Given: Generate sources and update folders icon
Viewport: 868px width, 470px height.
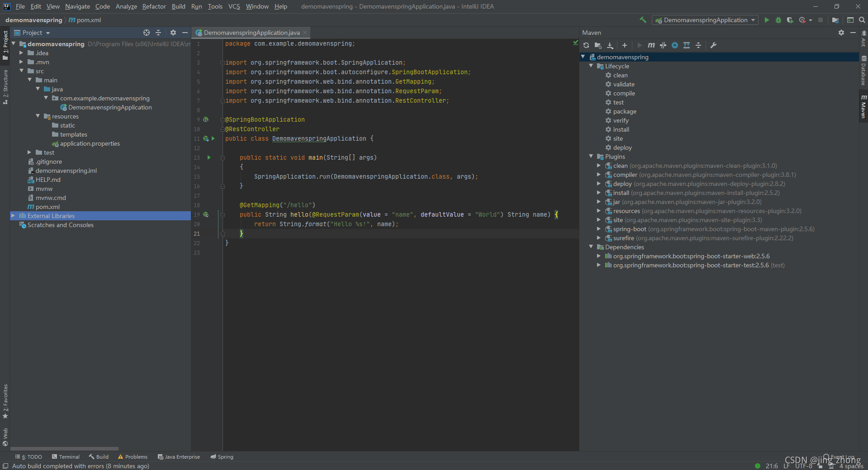Looking at the screenshot, I should pyautogui.click(x=598, y=45).
